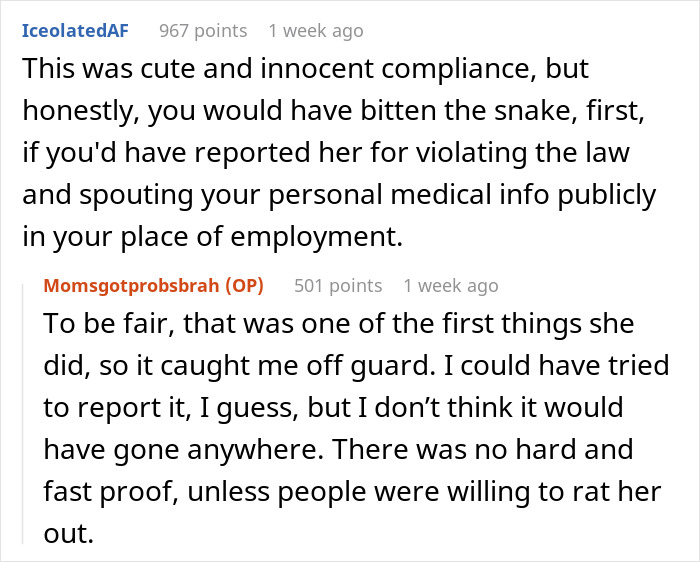This screenshot has height=562, width=700.
Task: Click the 967 points score
Action: [203, 31]
